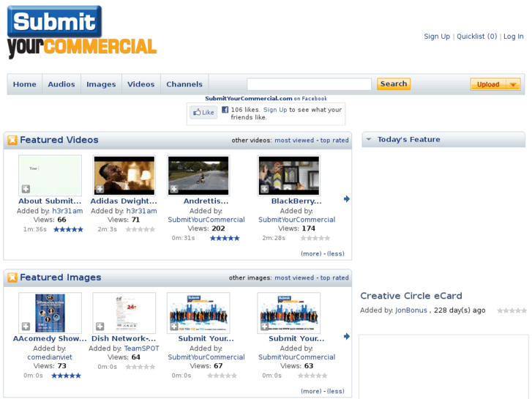Click the search input field
The width and height of the screenshot is (532, 399).
(x=309, y=84)
